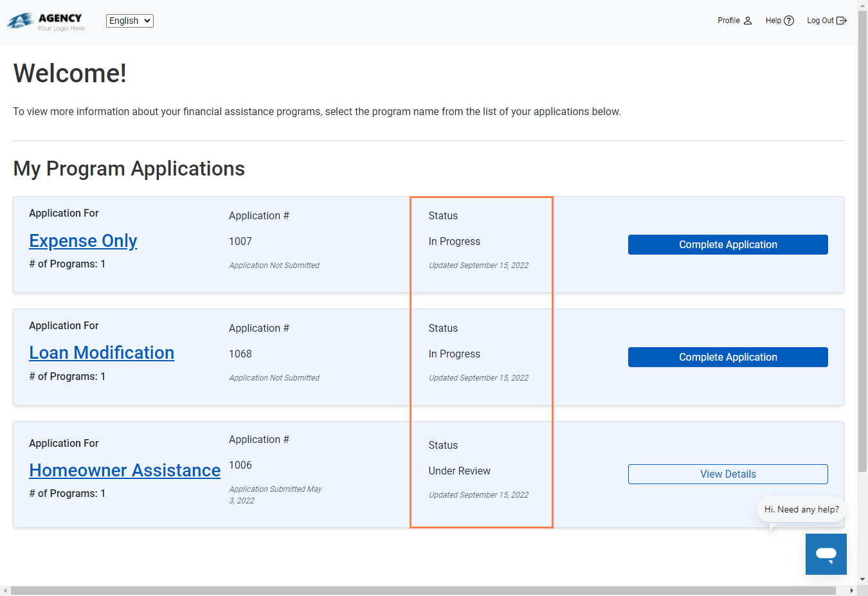Viewport: 868px width, 596px height.
Task: Click the horizontal scrollbar left arrow
Action: pos(5,590)
